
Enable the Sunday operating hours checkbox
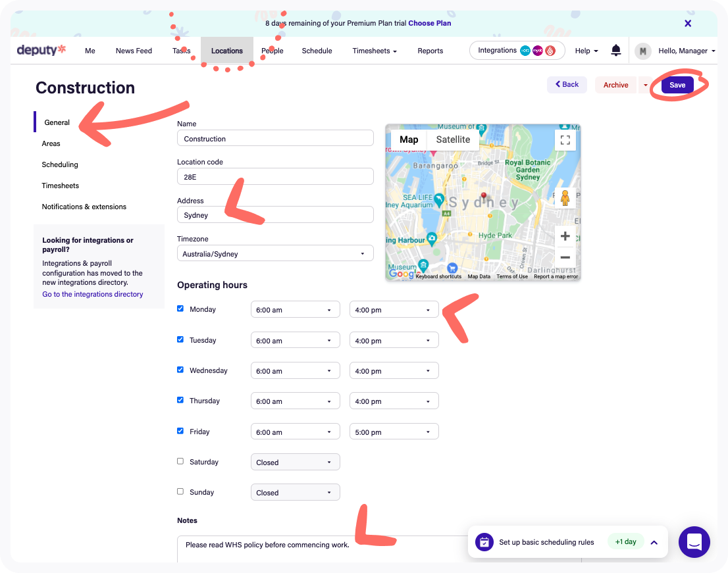tap(180, 491)
